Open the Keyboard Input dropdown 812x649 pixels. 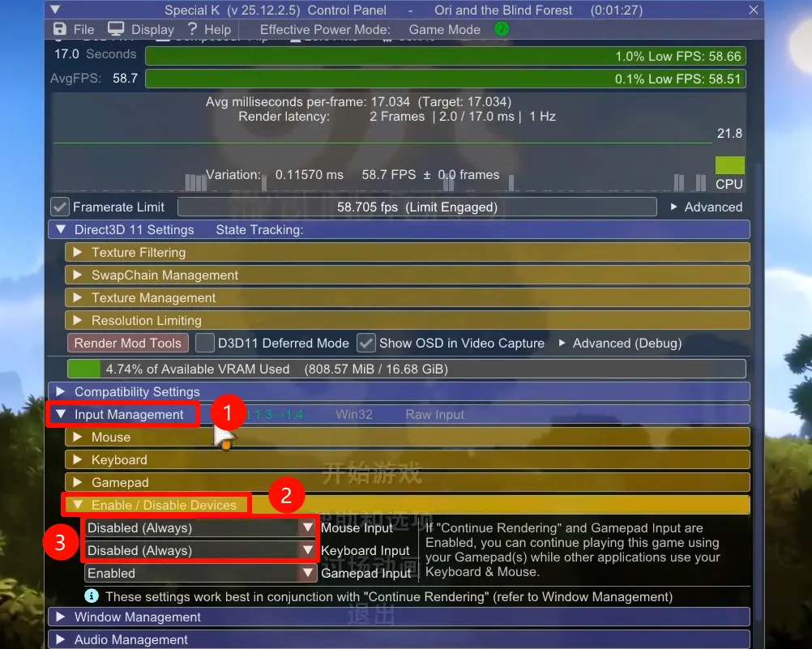coord(200,551)
